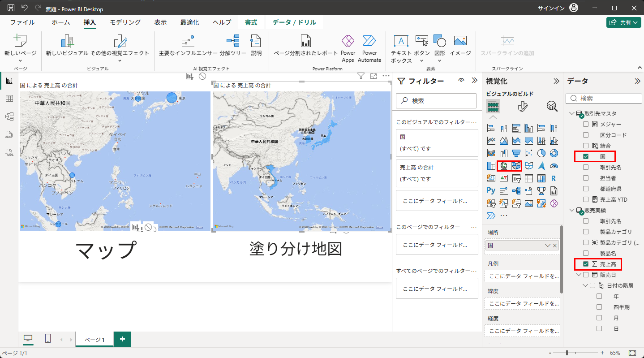Screen dimensions: 644x358
Task: Select the Pie chart visual icon
Action: [x=541, y=153]
